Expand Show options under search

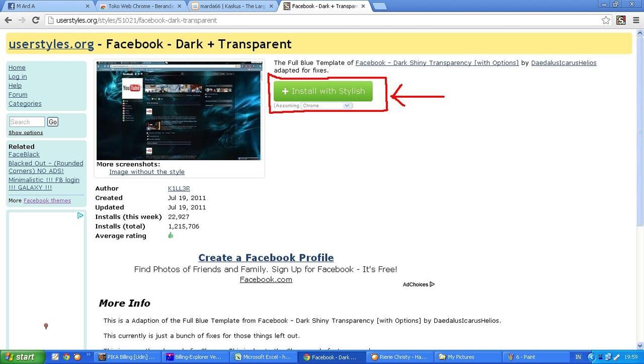[26, 132]
